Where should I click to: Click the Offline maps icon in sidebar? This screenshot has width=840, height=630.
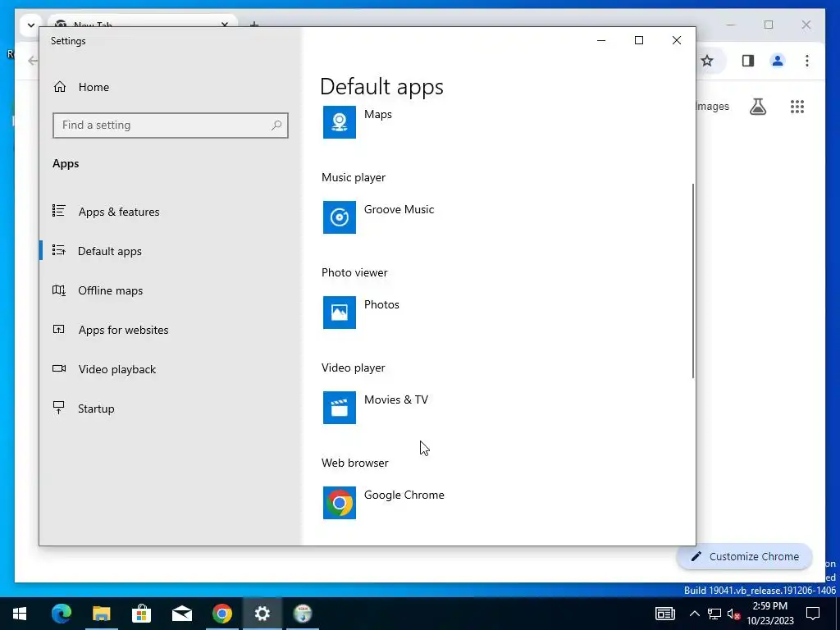click(x=59, y=290)
